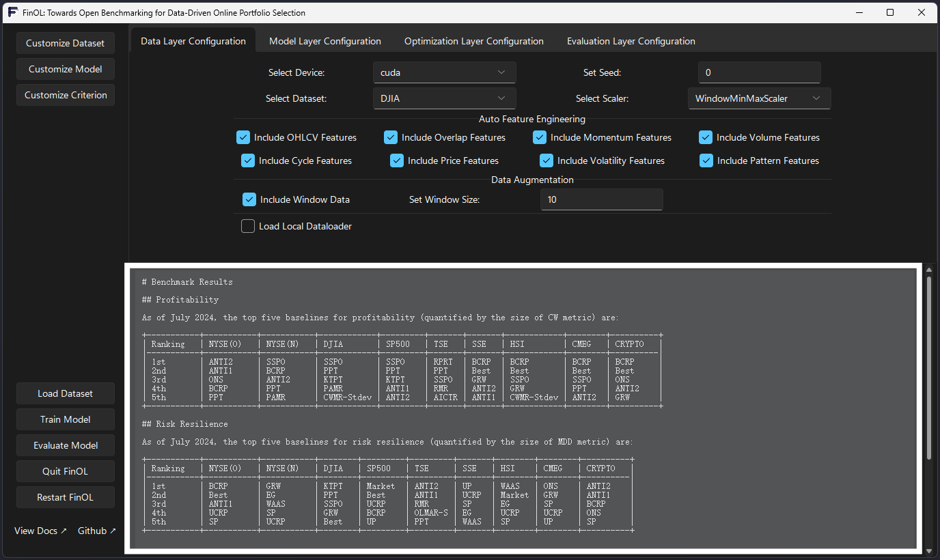Image resolution: width=940 pixels, height=560 pixels.
Task: Close the FinOL window
Action: point(922,12)
